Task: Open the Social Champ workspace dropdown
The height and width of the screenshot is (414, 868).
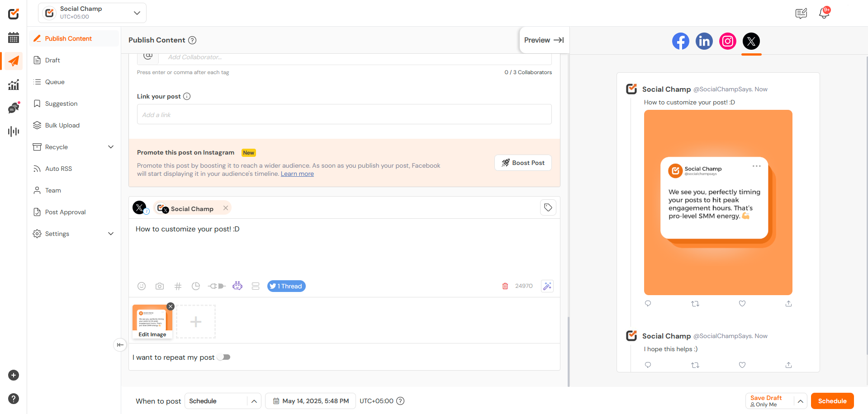Action: [x=92, y=13]
